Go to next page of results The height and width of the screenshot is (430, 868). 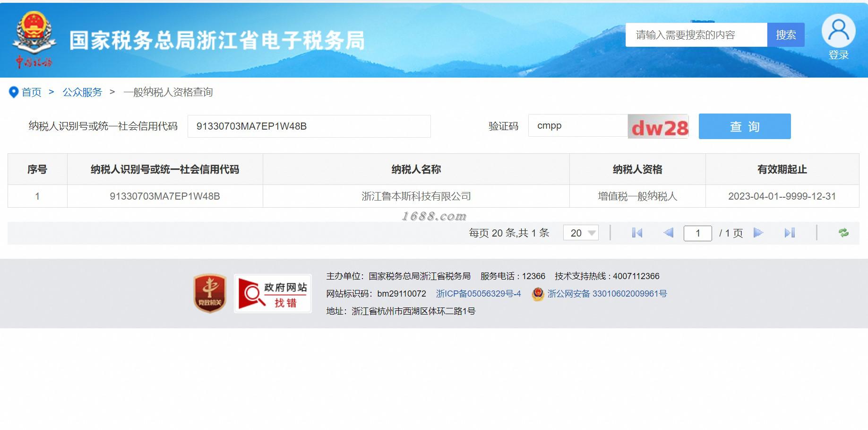tap(758, 233)
